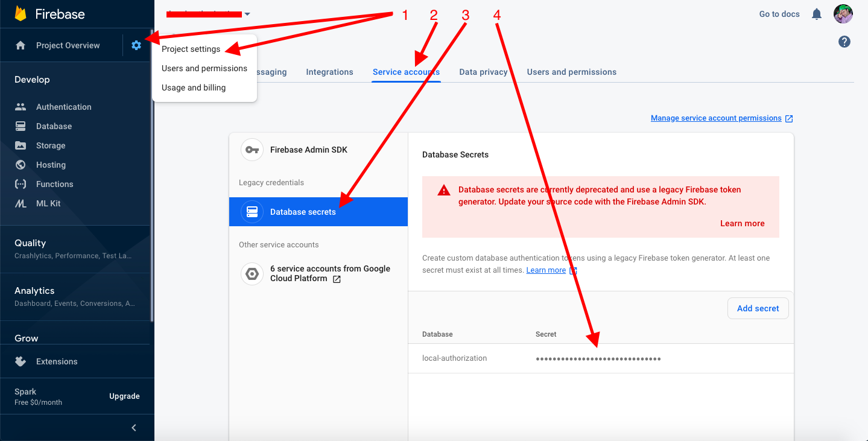Image resolution: width=868 pixels, height=441 pixels.
Task: Click external link icon next to Cloud Platform
Action: click(x=337, y=279)
